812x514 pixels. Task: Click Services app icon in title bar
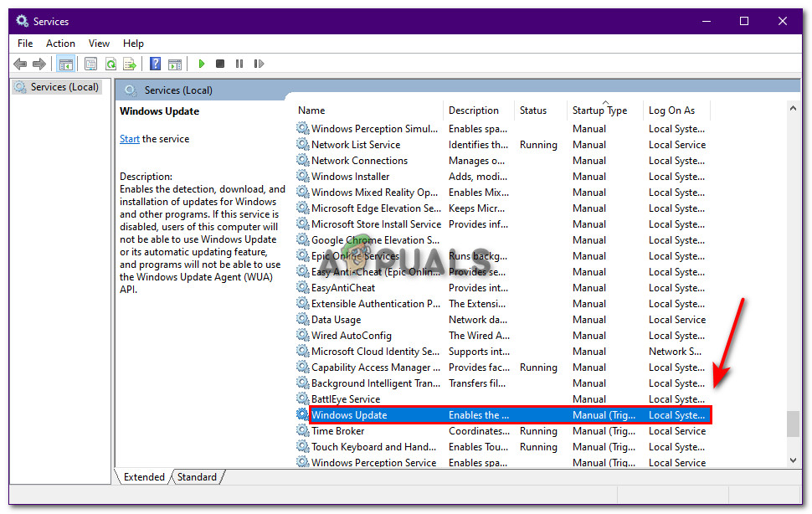pos(22,21)
